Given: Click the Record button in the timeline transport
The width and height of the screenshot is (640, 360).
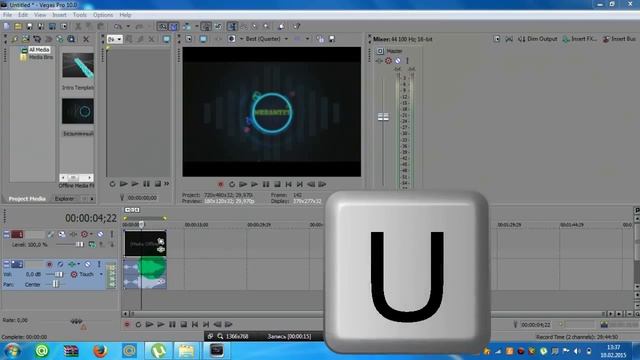Looking at the screenshot, I should pyautogui.click(x=127, y=324).
